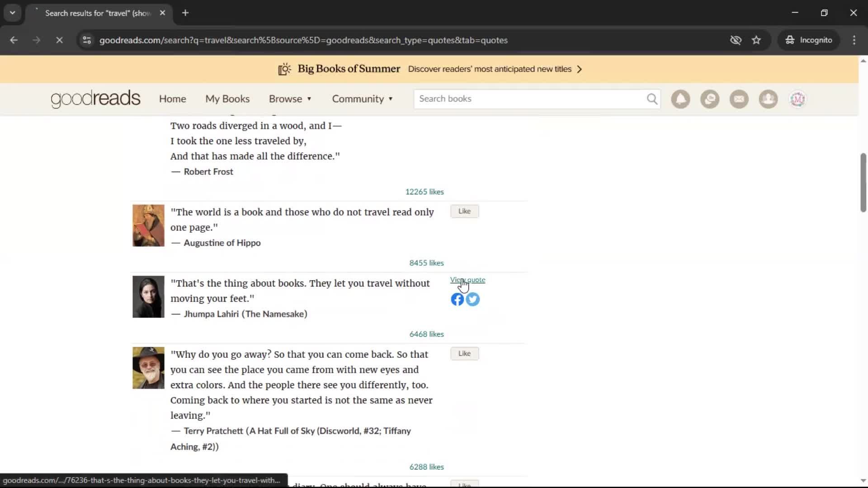Expand the Community menu
Screen dimensions: 868x488
pyautogui.click(x=363, y=99)
